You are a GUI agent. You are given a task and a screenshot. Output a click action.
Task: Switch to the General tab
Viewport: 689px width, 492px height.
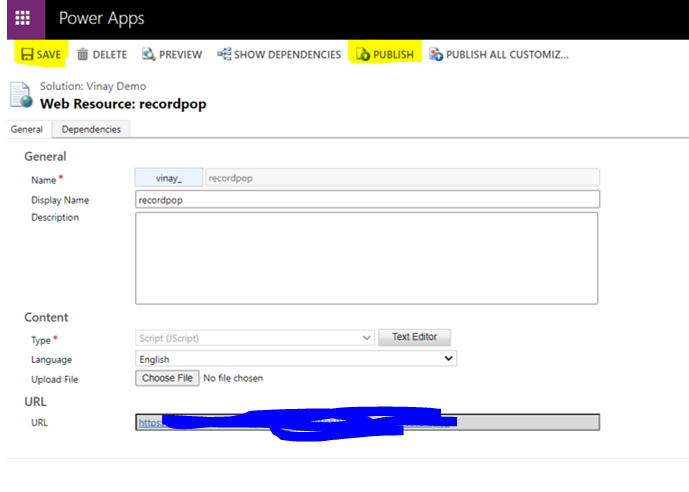(27, 130)
